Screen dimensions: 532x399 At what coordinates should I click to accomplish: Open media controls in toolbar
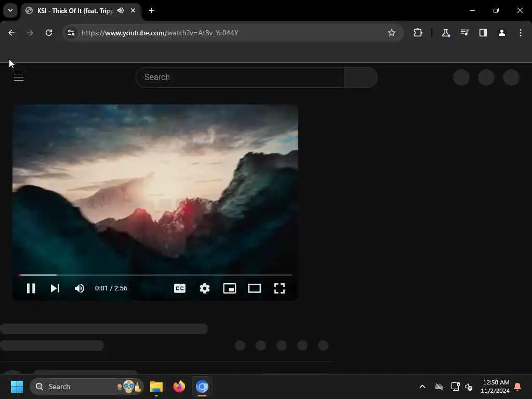coord(464,33)
